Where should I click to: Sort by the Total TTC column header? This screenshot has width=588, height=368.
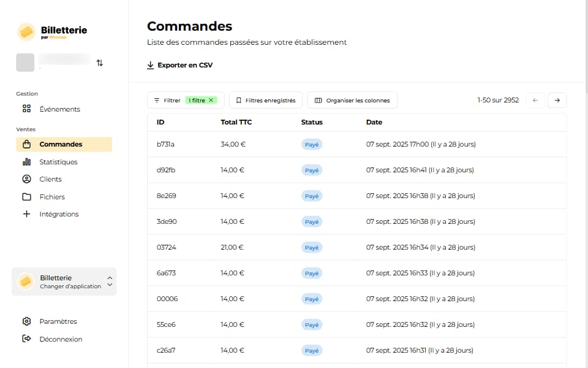coord(236,122)
